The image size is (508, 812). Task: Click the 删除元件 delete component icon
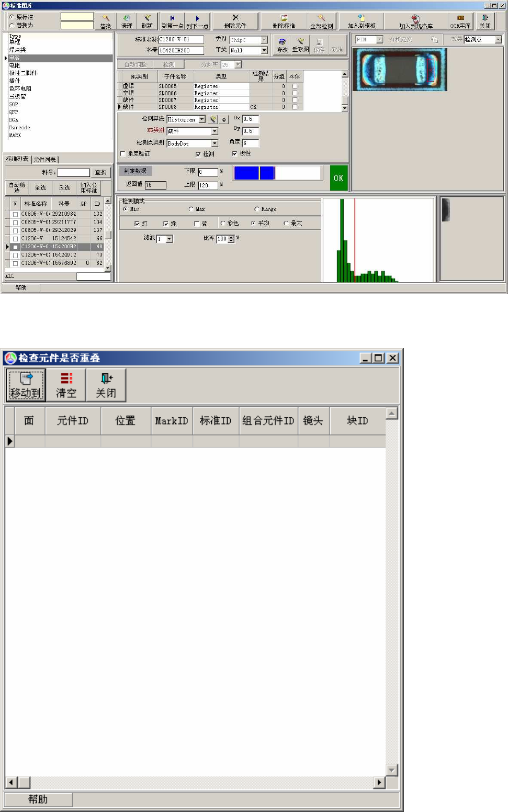pos(235,21)
